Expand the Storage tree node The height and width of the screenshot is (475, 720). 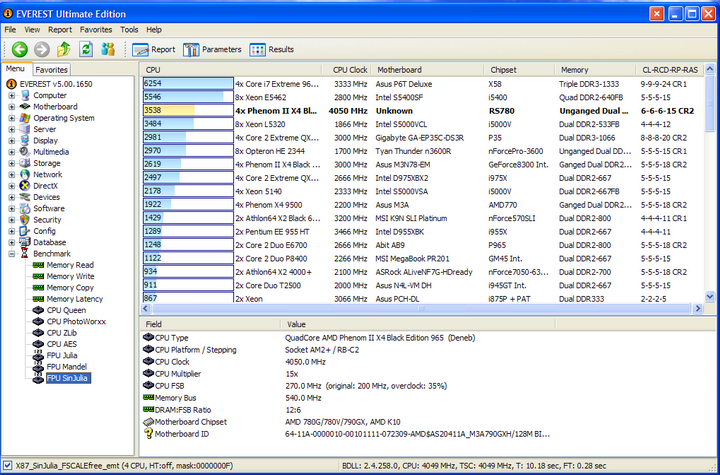point(11,163)
